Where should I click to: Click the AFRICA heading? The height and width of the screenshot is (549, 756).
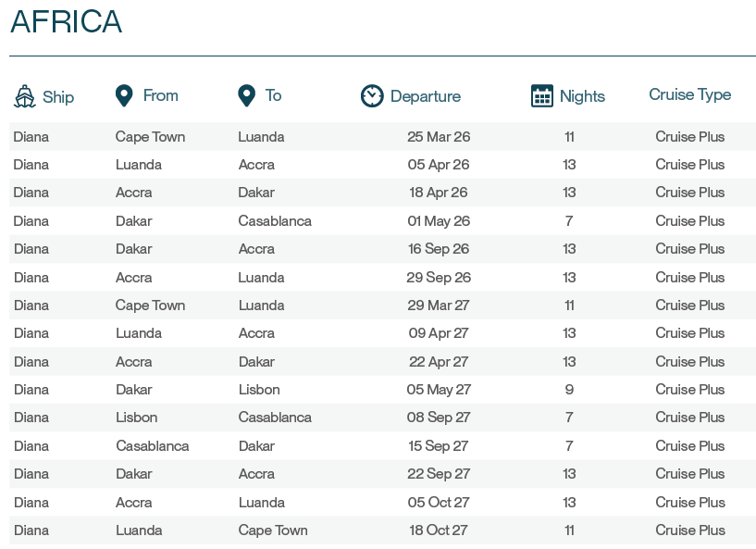[x=66, y=22]
